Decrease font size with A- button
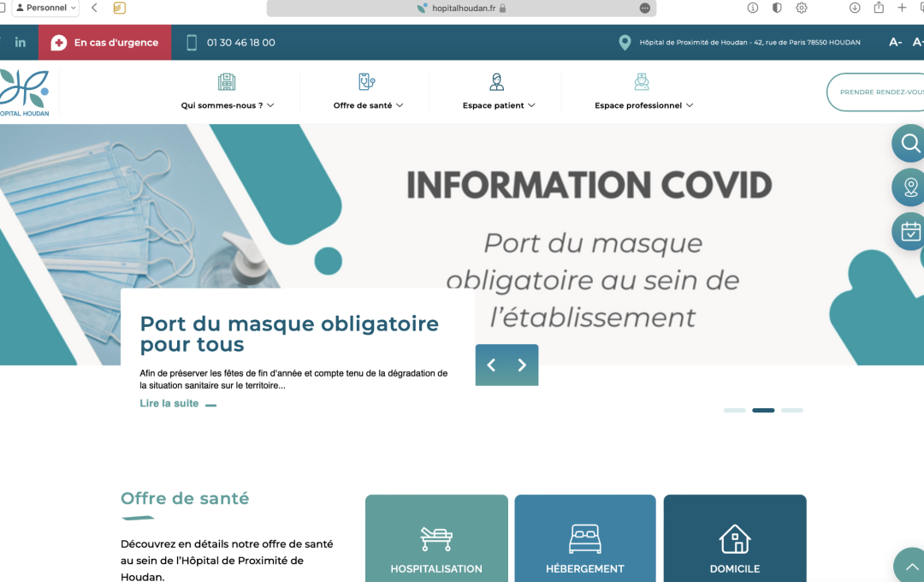The image size is (924, 582). click(x=895, y=43)
